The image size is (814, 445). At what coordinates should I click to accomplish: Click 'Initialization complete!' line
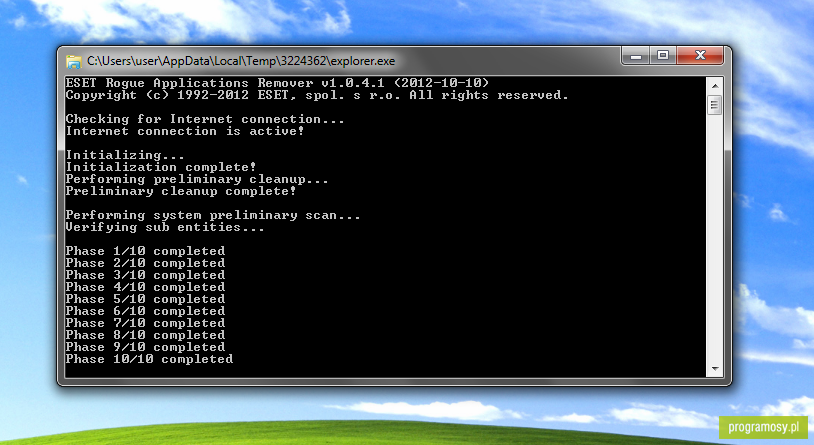(x=161, y=167)
